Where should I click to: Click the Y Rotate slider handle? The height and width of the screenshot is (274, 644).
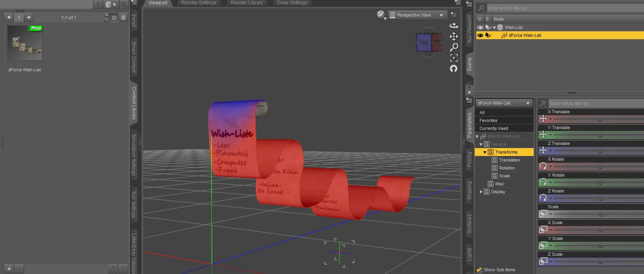600,183
